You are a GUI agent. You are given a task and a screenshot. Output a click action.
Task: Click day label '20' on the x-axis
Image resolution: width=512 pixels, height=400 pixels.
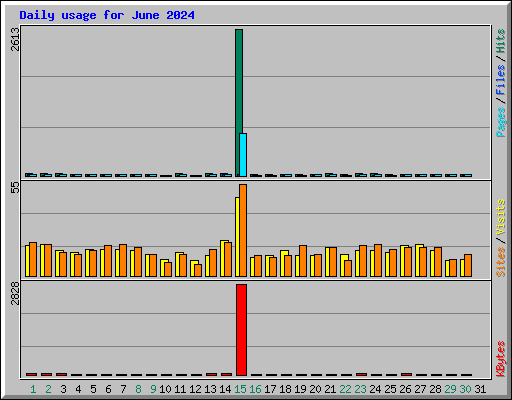tap(315, 389)
